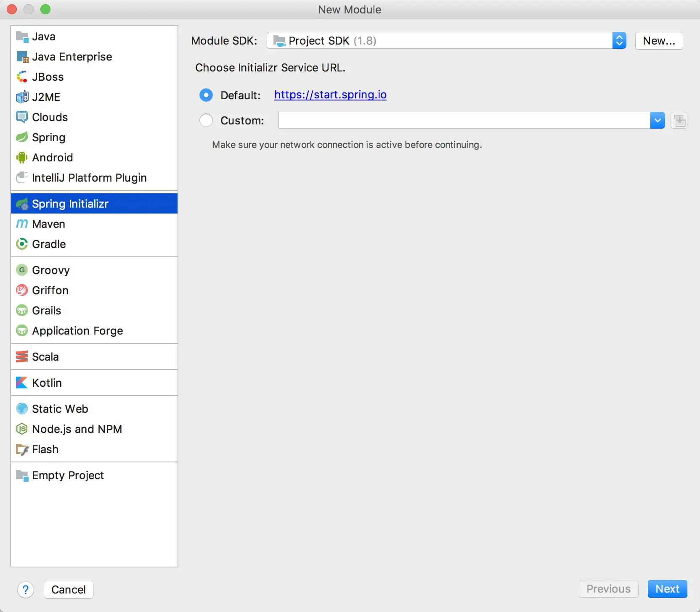Click the Node.js and NPM icon
Image resolution: width=700 pixels, height=612 pixels.
click(x=22, y=429)
